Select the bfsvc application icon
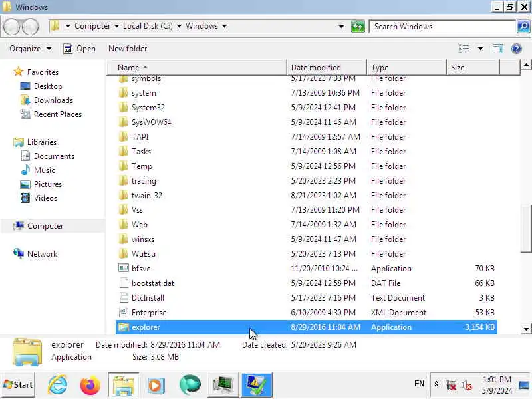Viewport: 532px width, 399px height. point(124,268)
